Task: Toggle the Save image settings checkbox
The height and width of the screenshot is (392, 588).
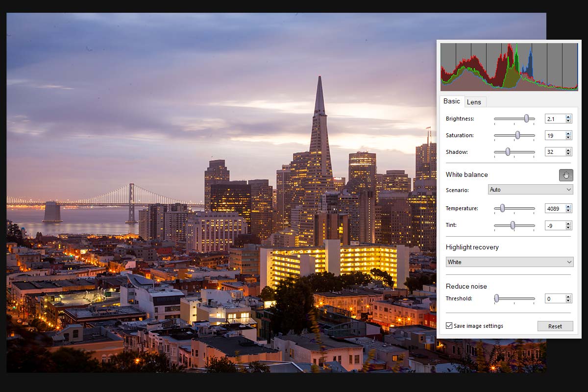Action: click(449, 326)
